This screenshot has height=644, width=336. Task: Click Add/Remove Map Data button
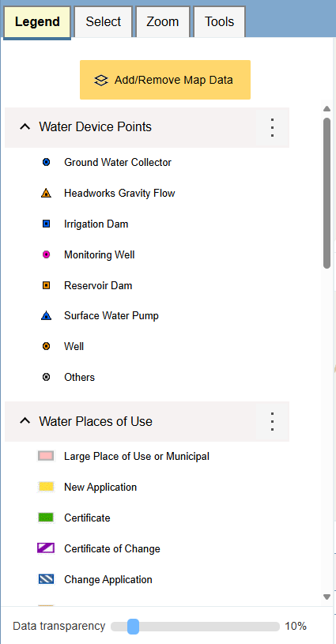[x=165, y=80]
